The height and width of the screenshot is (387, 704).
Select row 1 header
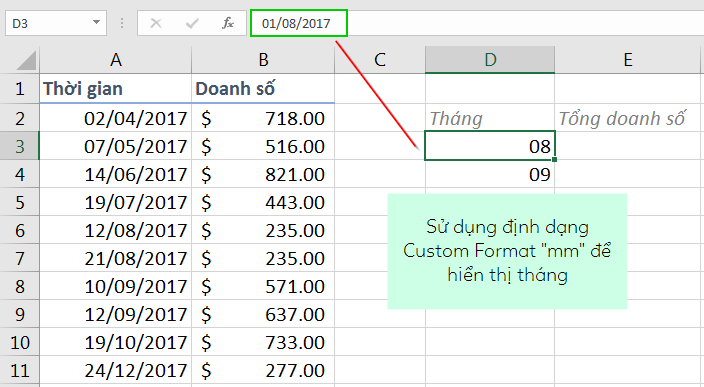pos(20,88)
